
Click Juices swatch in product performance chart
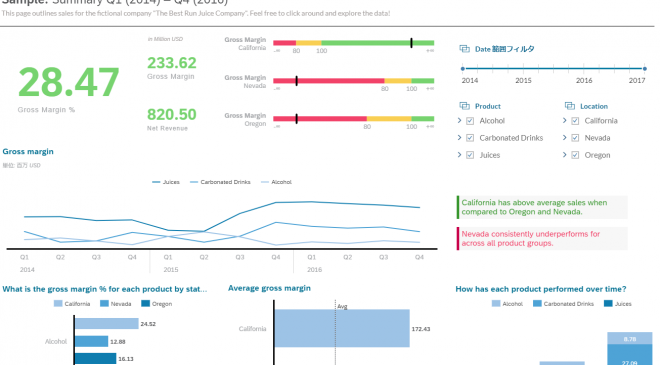click(608, 304)
